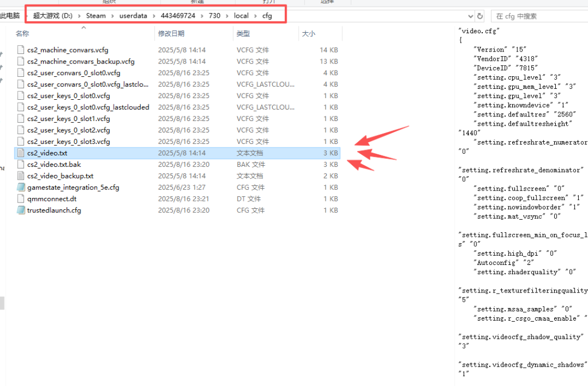
Task: Sort files by the 名称 column header
Action: click(22, 34)
